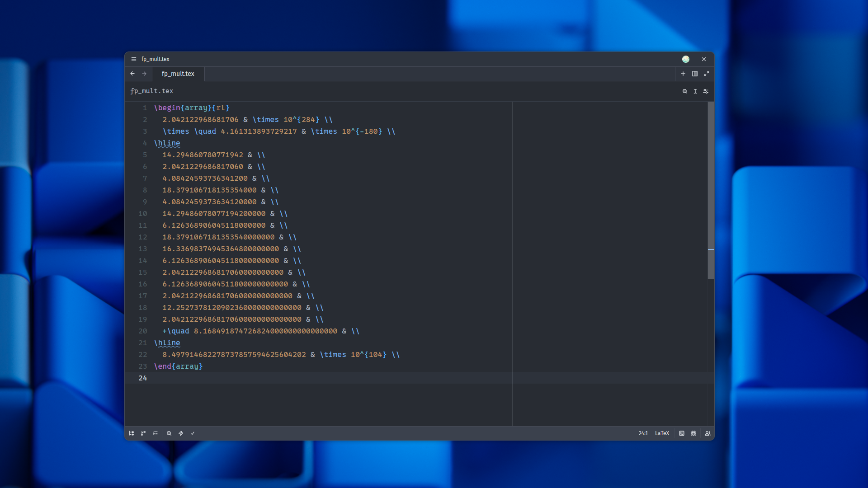
Task: Select the fp_mult.tex tab
Action: pos(178,74)
